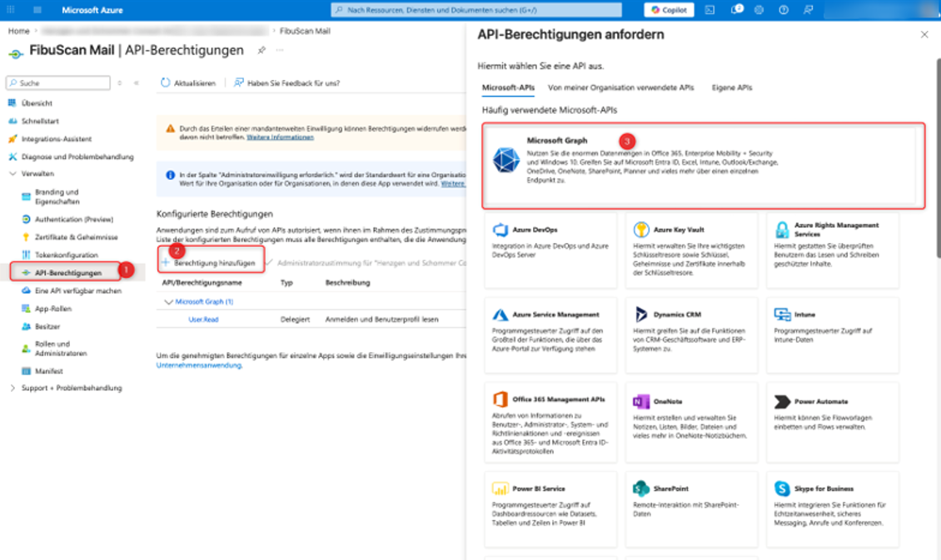Collapse the Microsoft Graph (1) row

tap(168, 302)
